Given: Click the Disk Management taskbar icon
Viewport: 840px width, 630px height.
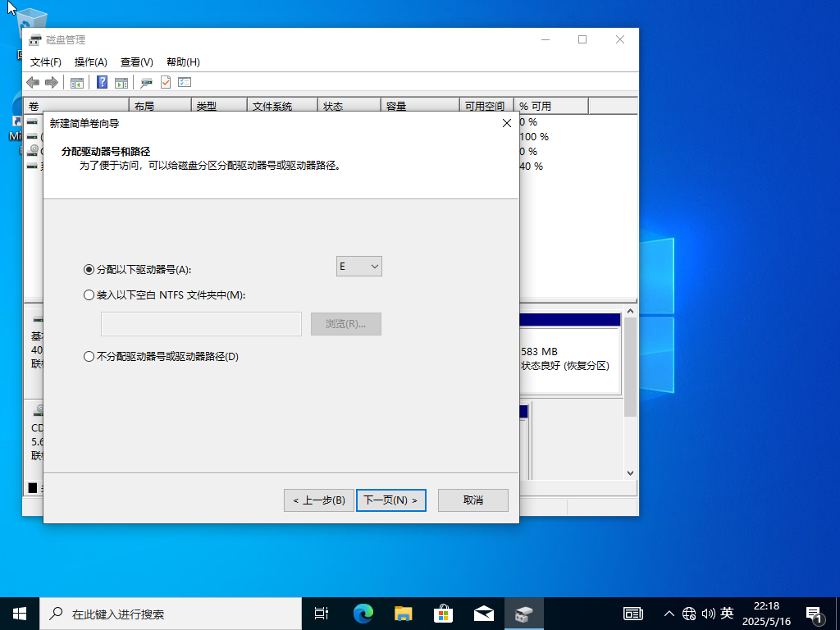Looking at the screenshot, I should (524, 614).
